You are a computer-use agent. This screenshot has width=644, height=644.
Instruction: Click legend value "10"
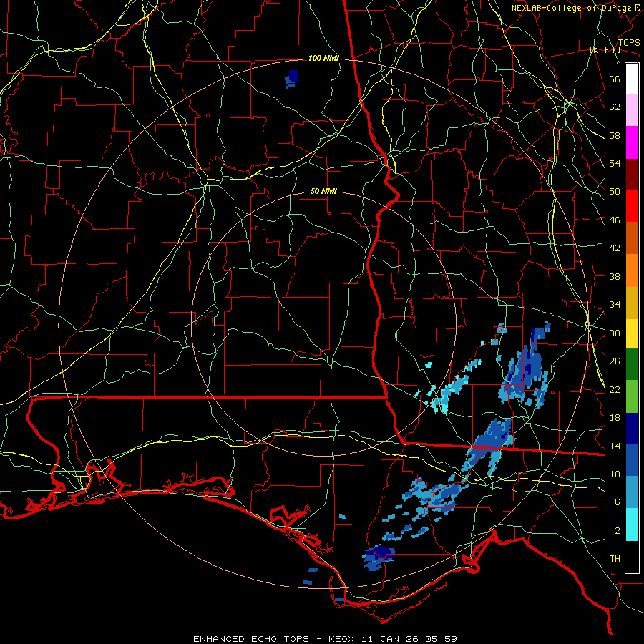(615, 474)
